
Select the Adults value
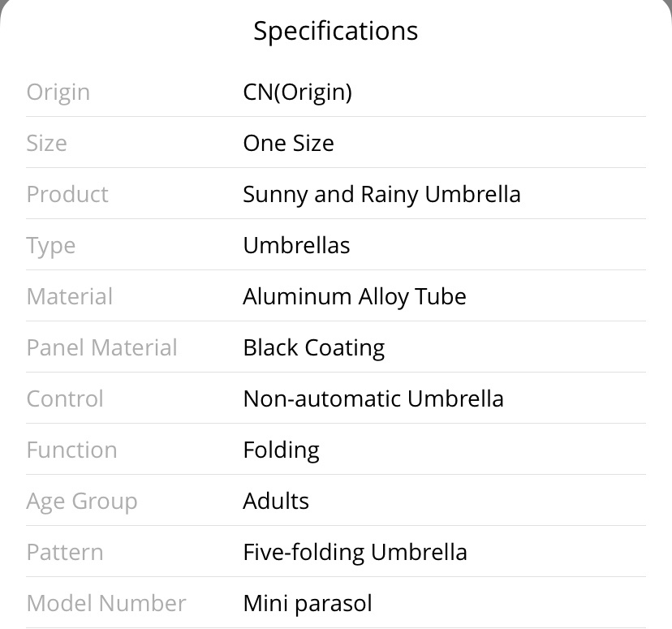276,501
